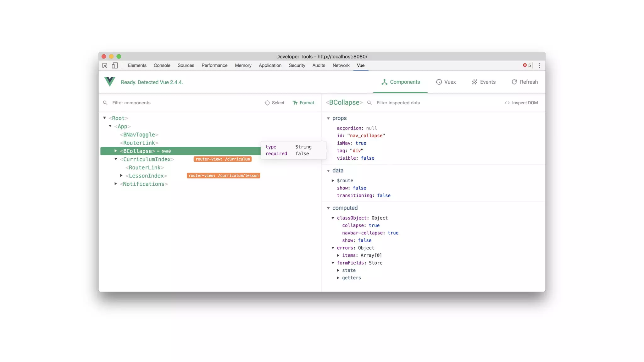Collapse the CurriculumIndex tree node
The width and height of the screenshot is (644, 362).
116,159
